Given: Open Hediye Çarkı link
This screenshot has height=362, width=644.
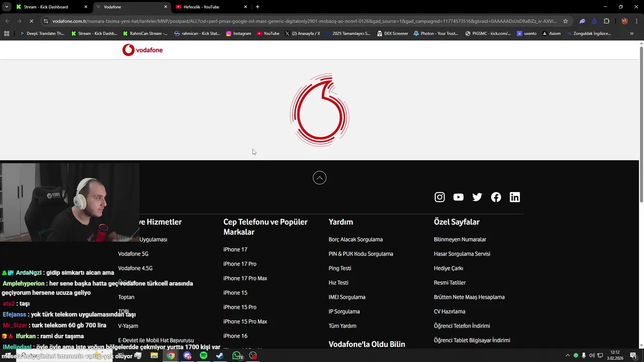Looking at the screenshot, I should pos(448,268).
